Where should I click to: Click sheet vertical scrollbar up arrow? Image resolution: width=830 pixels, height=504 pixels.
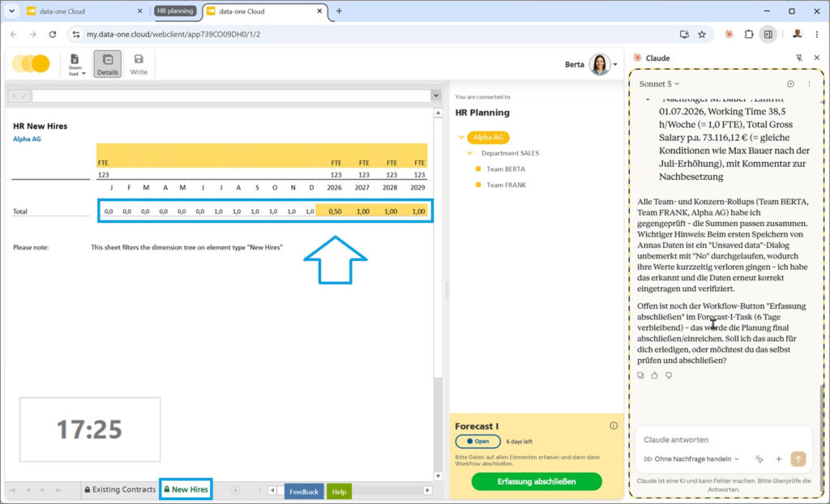438,113
